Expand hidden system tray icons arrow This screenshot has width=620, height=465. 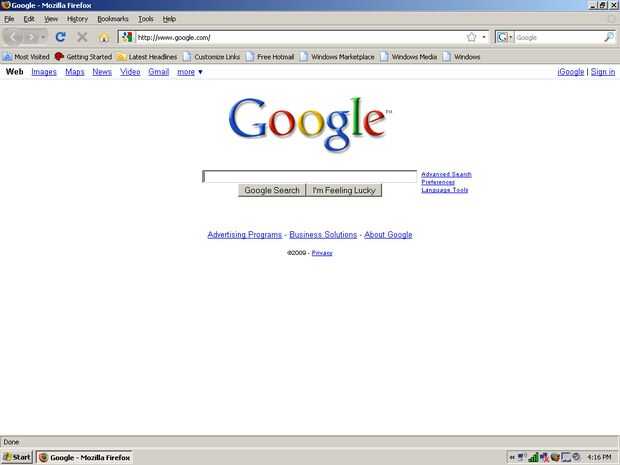point(512,457)
